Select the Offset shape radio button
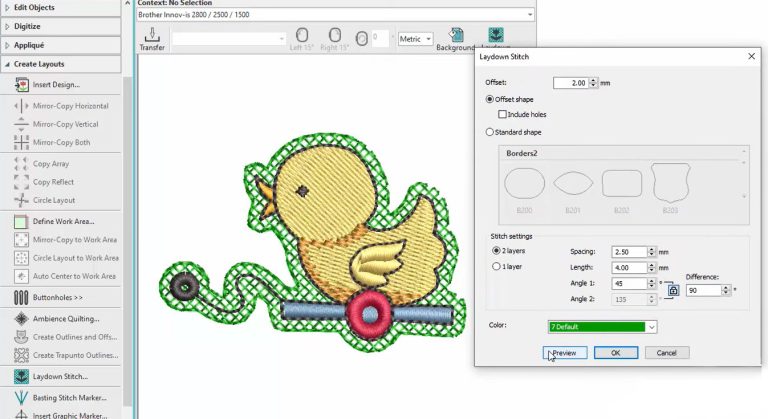 coord(489,99)
